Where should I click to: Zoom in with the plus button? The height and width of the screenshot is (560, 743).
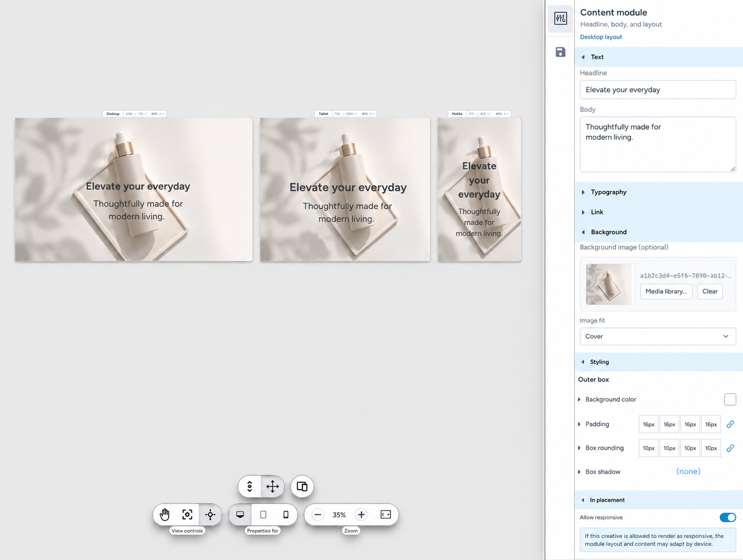pyautogui.click(x=361, y=514)
